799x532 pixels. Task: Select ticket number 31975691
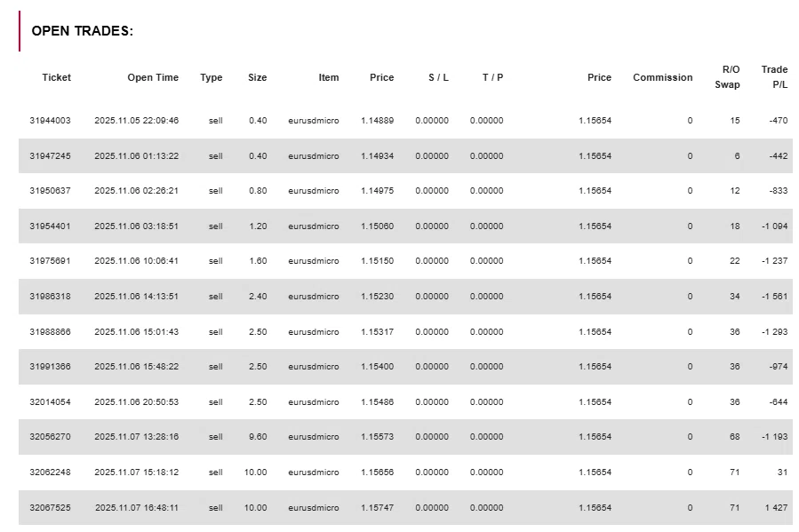pos(50,261)
